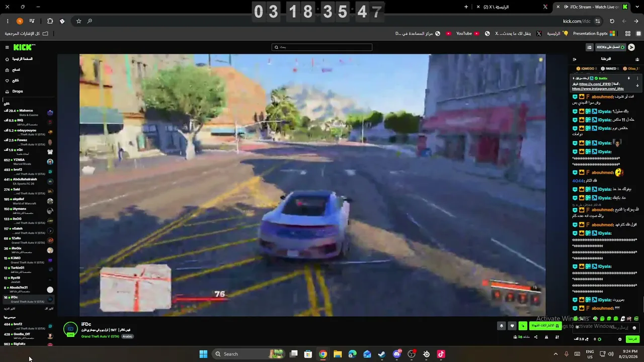Open the Kick sidebar hamburger menu

click(7, 47)
